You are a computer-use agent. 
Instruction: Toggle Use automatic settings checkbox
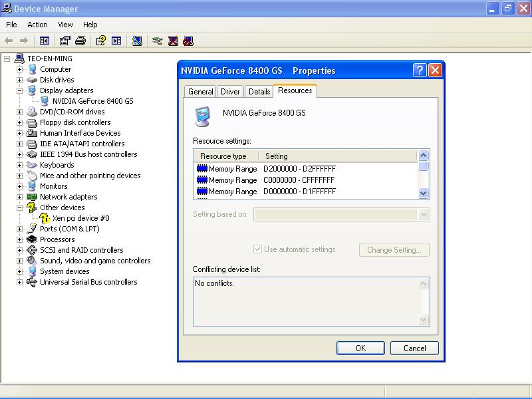tap(257, 249)
